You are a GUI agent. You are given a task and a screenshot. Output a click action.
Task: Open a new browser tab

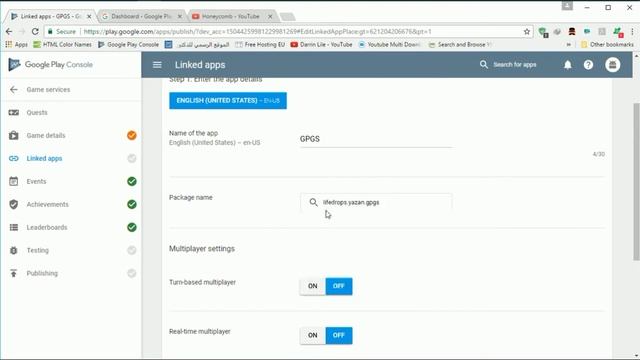287,16
